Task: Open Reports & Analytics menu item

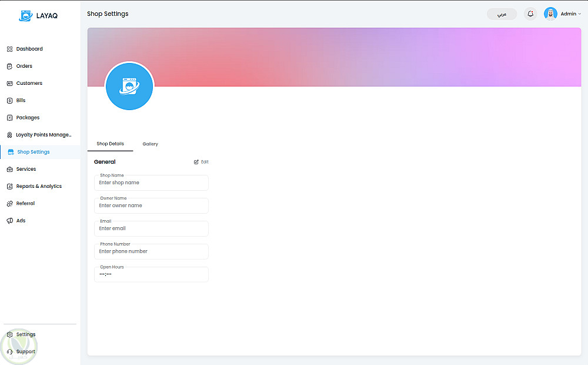Action: coord(40,186)
